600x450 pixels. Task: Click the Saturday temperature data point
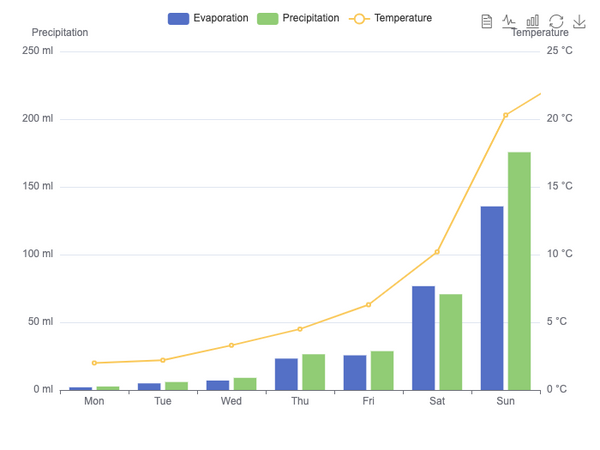tap(437, 252)
